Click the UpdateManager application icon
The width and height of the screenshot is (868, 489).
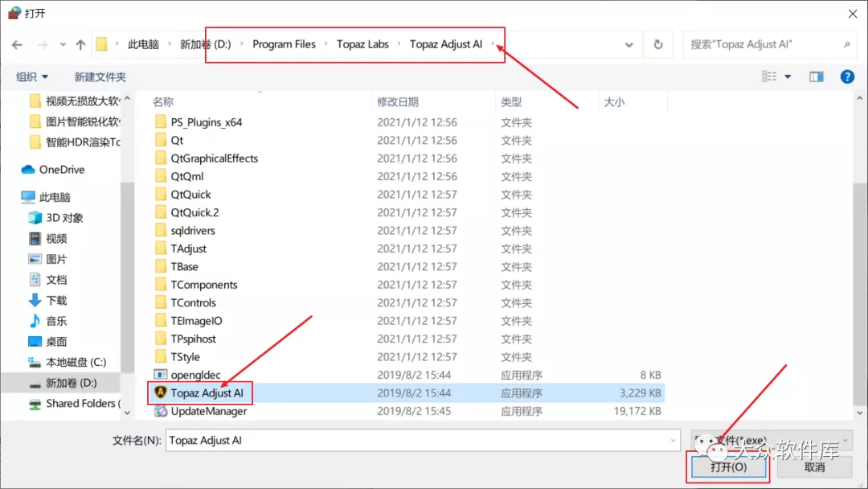click(x=160, y=411)
